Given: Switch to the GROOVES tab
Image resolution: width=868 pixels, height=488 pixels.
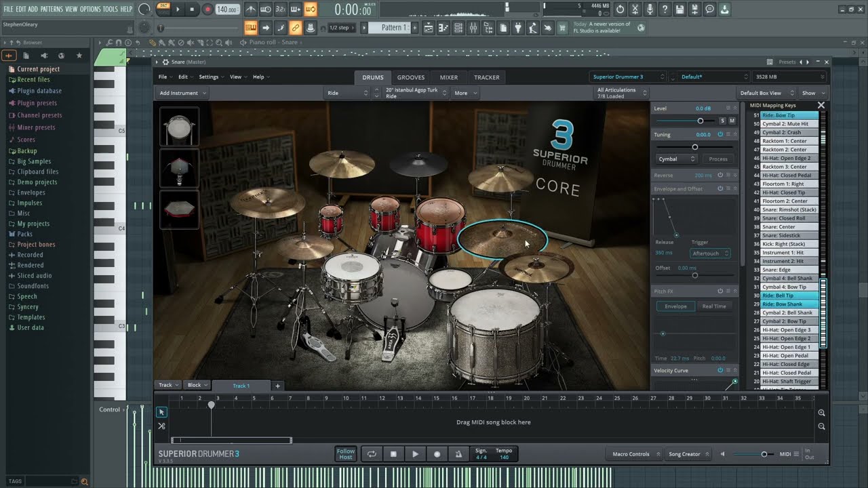Looking at the screenshot, I should click(411, 77).
